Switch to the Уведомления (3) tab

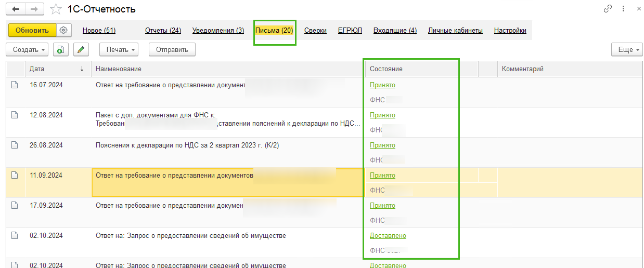[218, 31]
